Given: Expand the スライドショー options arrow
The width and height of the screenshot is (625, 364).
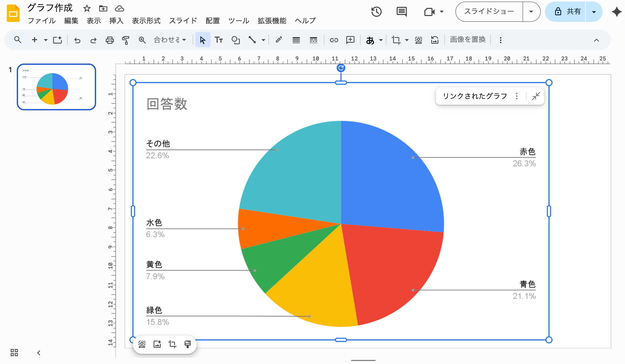Looking at the screenshot, I should click(531, 12).
